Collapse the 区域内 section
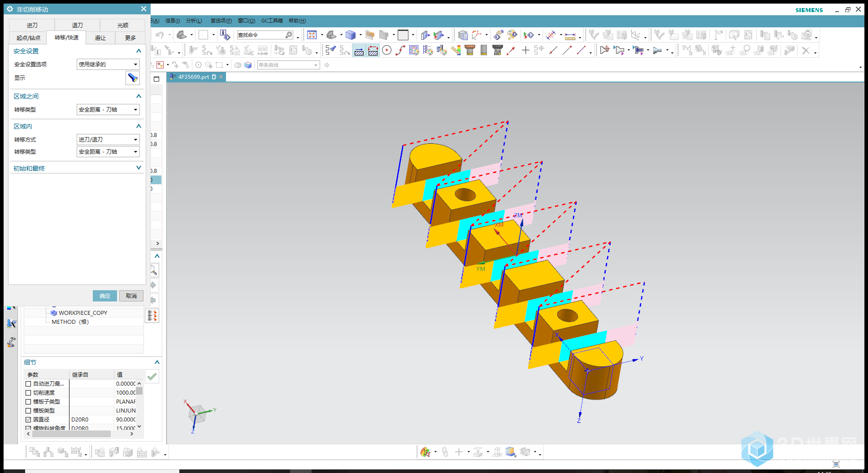The height and width of the screenshot is (473, 868). (x=139, y=126)
